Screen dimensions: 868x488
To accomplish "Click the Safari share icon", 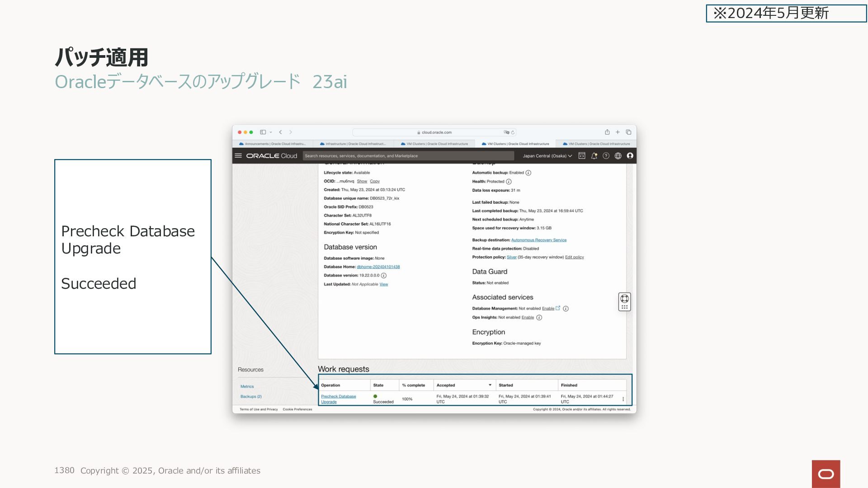I will [x=607, y=132].
